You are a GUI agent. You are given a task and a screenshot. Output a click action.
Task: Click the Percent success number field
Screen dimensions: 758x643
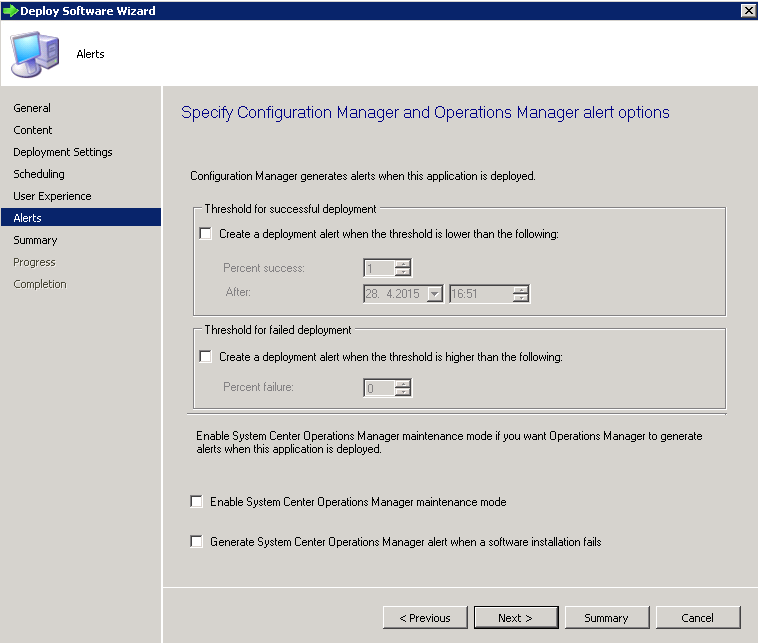[379, 268]
